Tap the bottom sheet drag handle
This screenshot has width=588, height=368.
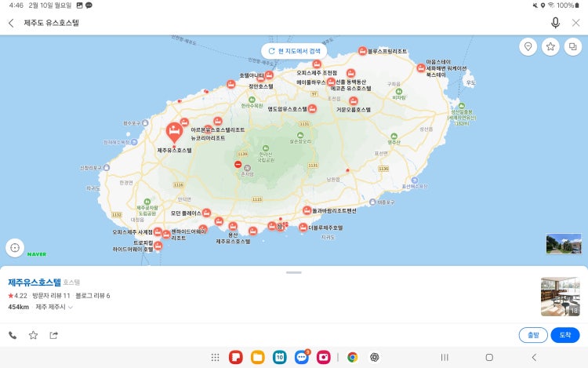[294, 273]
